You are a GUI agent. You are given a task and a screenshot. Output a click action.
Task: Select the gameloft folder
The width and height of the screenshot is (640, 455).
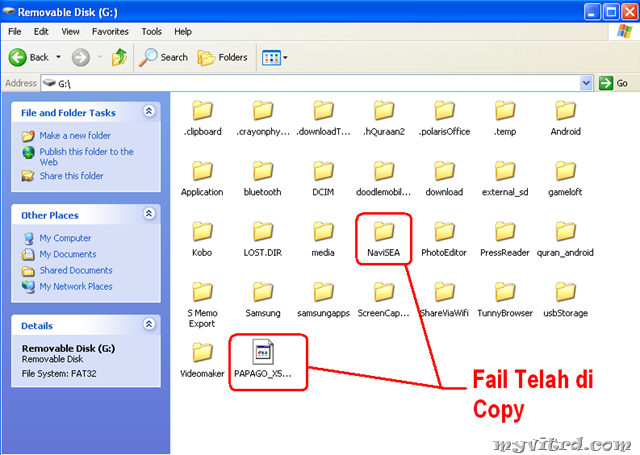point(565,179)
